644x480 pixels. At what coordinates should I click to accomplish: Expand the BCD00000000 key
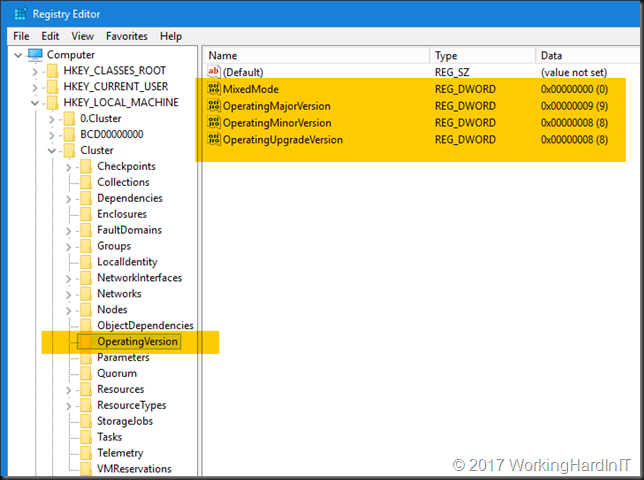click(52, 135)
